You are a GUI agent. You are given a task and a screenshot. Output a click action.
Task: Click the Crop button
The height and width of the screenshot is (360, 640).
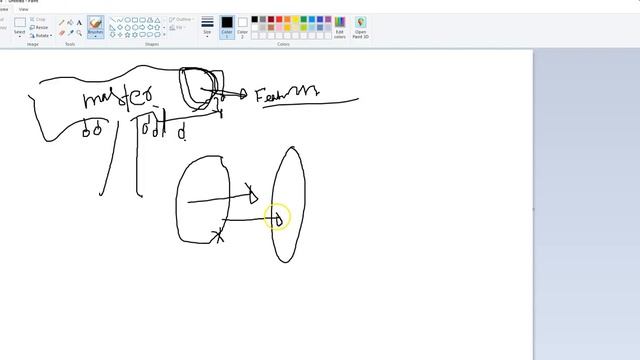tap(38, 19)
